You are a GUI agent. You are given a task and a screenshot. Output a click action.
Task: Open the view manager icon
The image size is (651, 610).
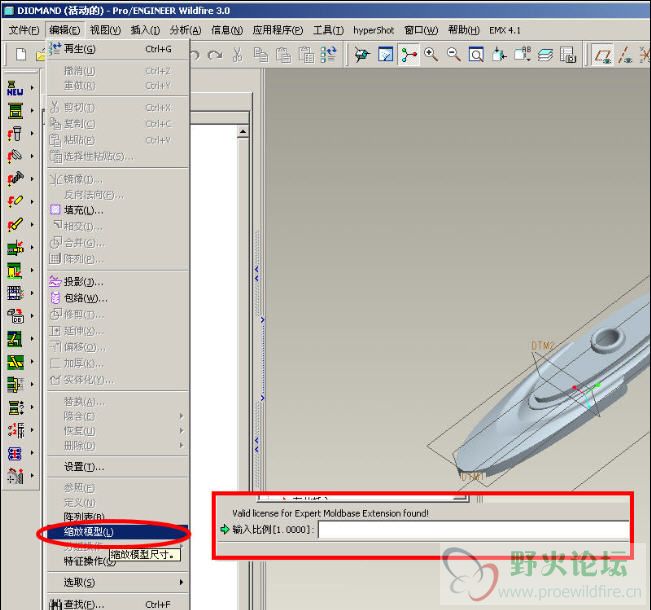pos(568,54)
